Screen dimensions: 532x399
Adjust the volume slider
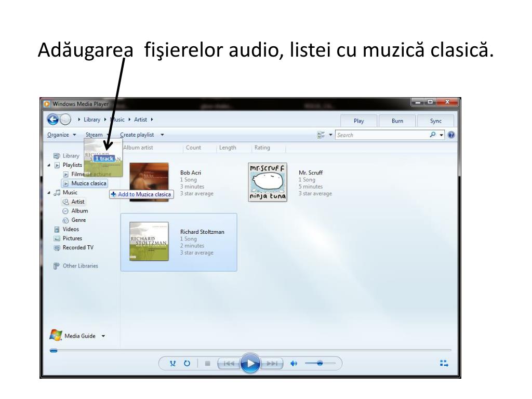320,363
